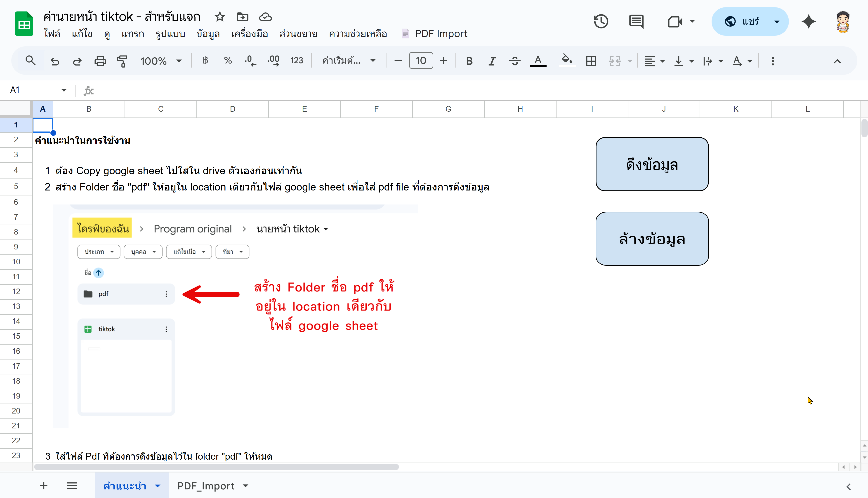
Task: Open the fill color picker
Action: [x=567, y=61]
